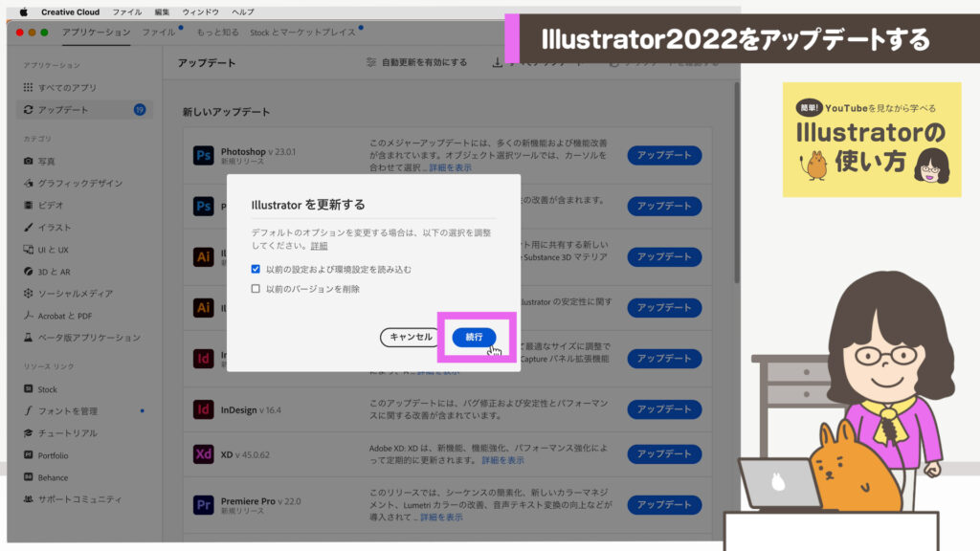This screenshot has width=980, height=551.
Task: Click the Premiere Pro app icon
Action: tap(203, 505)
